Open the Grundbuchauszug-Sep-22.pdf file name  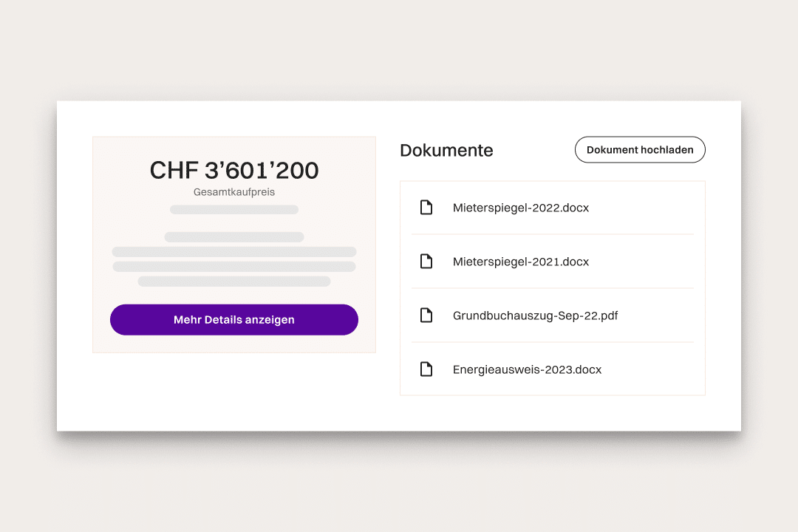coord(535,316)
